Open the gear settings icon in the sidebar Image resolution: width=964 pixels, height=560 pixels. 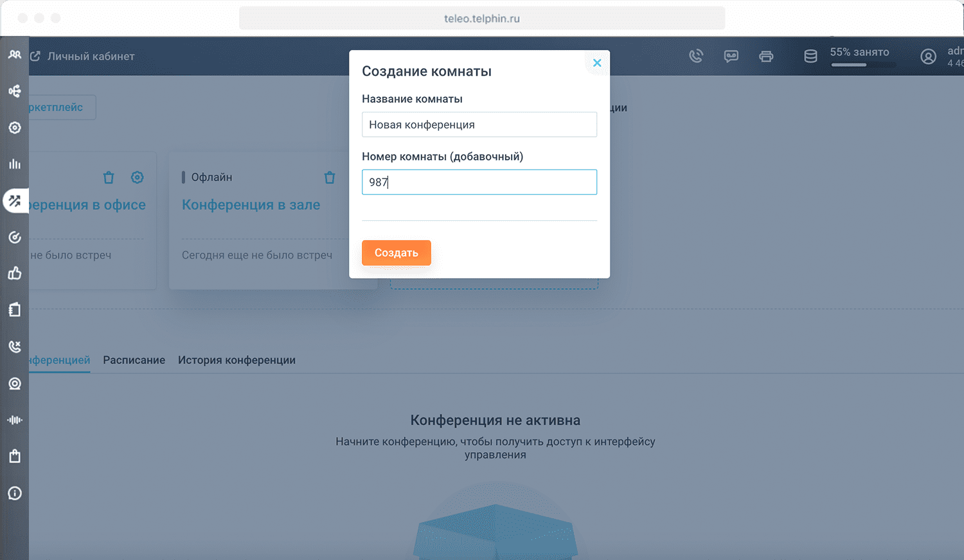coord(15,128)
